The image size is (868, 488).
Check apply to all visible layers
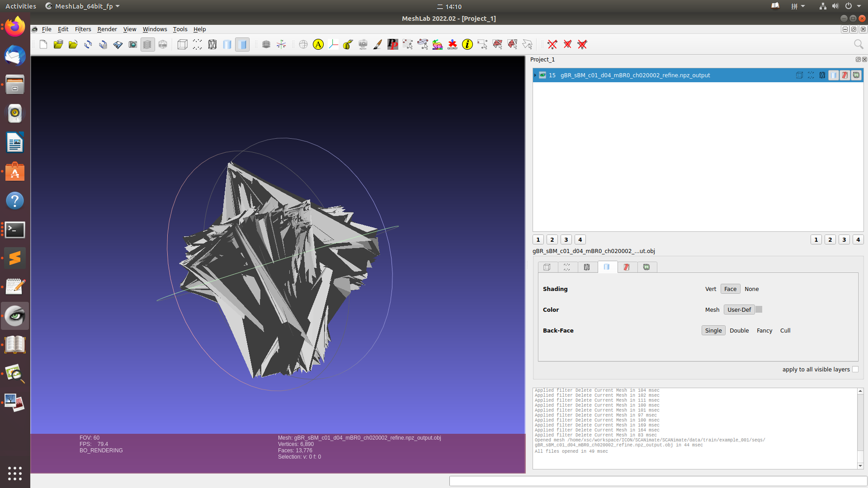[855, 369]
